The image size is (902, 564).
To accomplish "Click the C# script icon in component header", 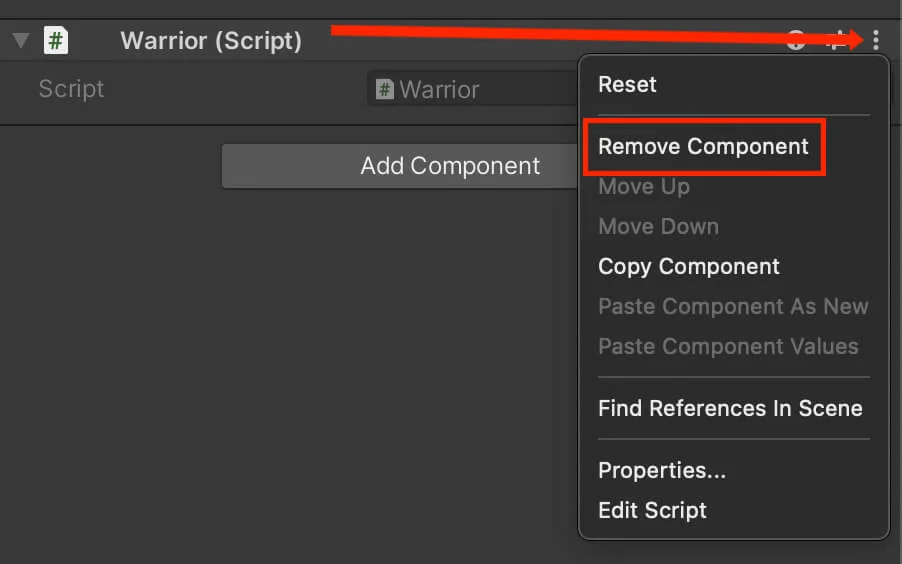I will click(56, 41).
